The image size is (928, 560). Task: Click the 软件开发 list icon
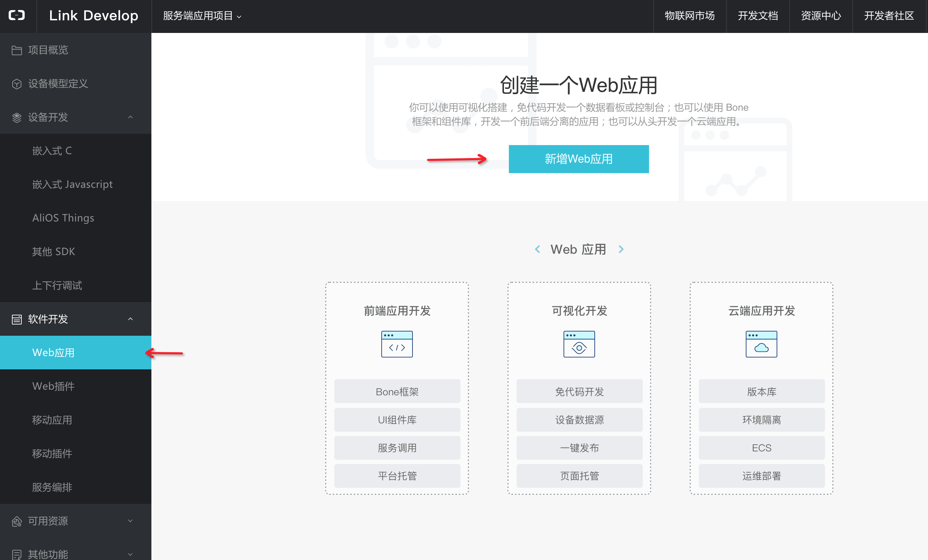click(x=16, y=319)
